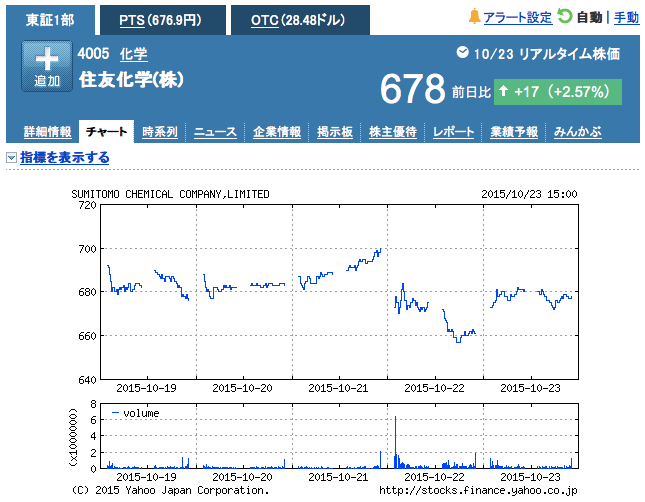Viewport: 645px width, 502px height.
Task: Switch to the OTC (28.48ドル) tab
Action: click(x=299, y=20)
